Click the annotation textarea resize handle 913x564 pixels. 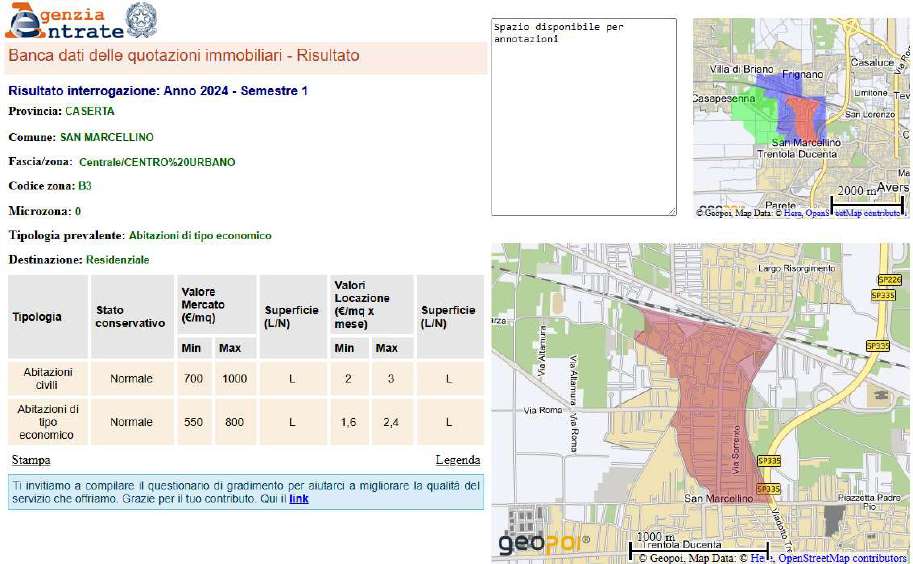coord(672,211)
